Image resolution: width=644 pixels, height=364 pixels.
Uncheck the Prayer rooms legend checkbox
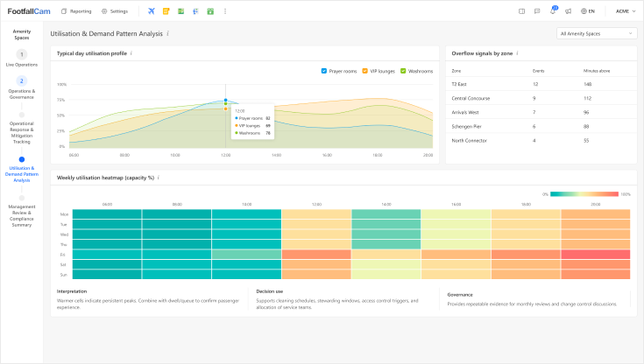[x=324, y=71]
